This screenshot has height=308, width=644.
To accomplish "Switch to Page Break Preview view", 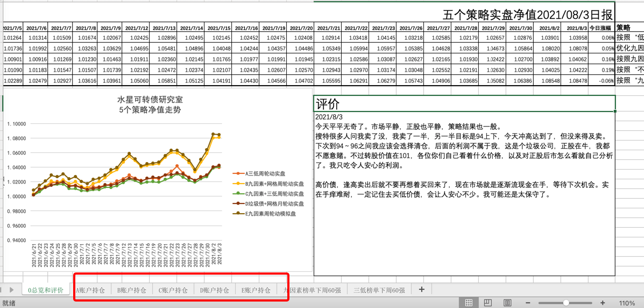I will pos(507,303).
